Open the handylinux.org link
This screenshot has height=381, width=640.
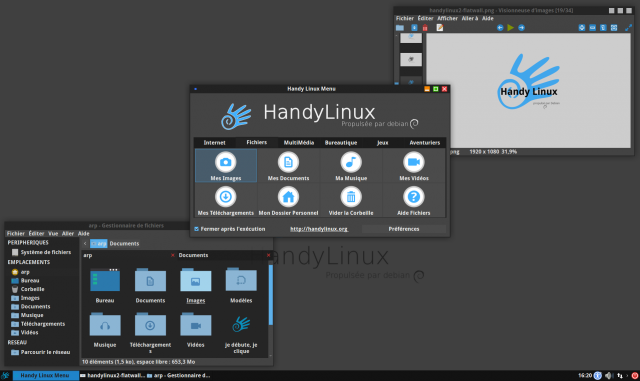click(319, 229)
